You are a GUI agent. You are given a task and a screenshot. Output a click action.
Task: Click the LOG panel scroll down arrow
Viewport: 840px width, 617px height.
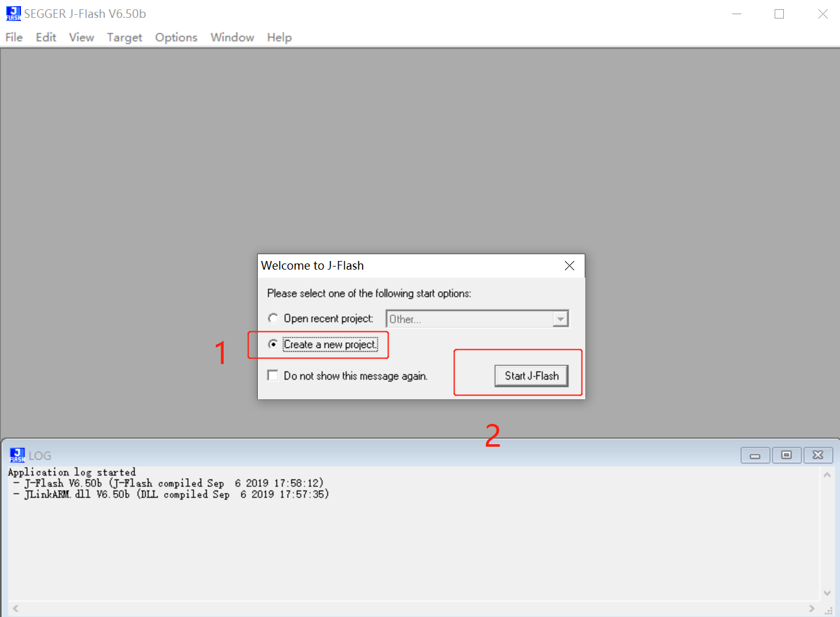point(827,593)
